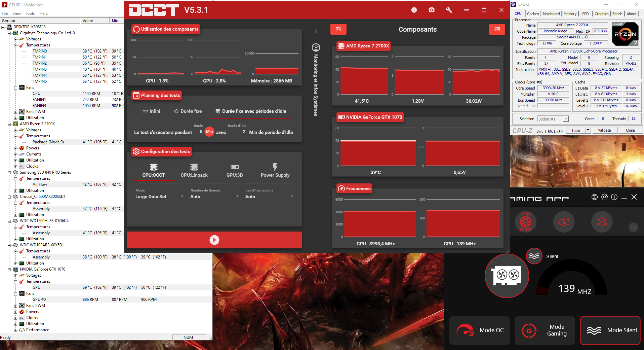
Task: Collapse the DESKTOP-K30SE13 tree node
Action: click(x=3, y=27)
